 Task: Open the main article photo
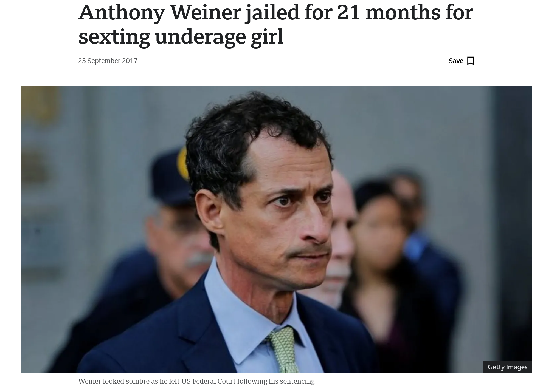[276, 229]
